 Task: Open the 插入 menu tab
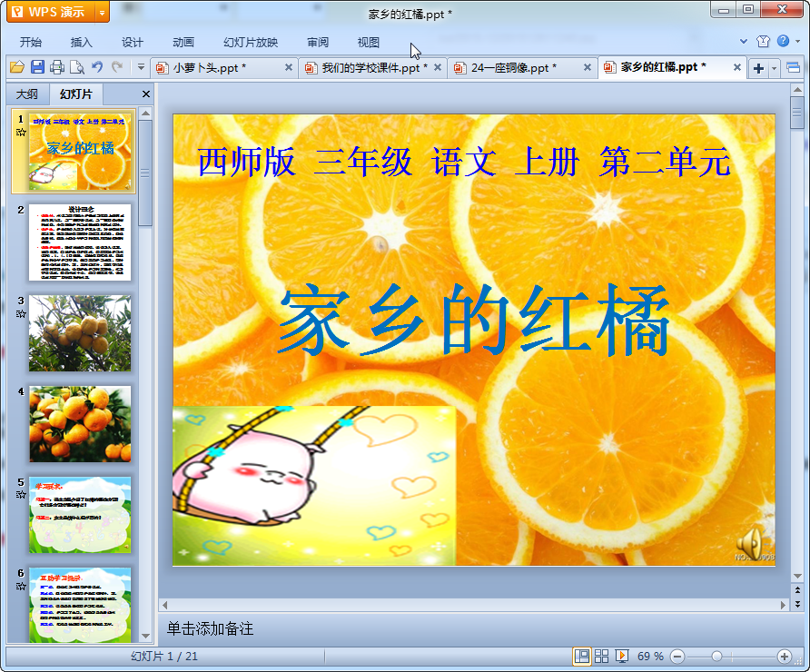81,43
